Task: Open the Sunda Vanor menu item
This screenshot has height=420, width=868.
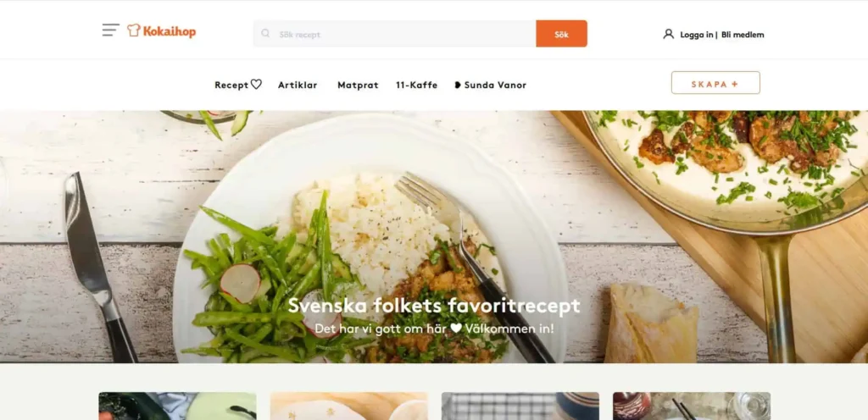Action: point(495,86)
